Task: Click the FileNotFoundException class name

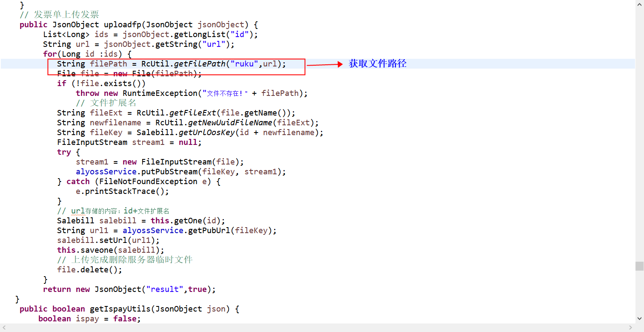Action: (x=148, y=182)
